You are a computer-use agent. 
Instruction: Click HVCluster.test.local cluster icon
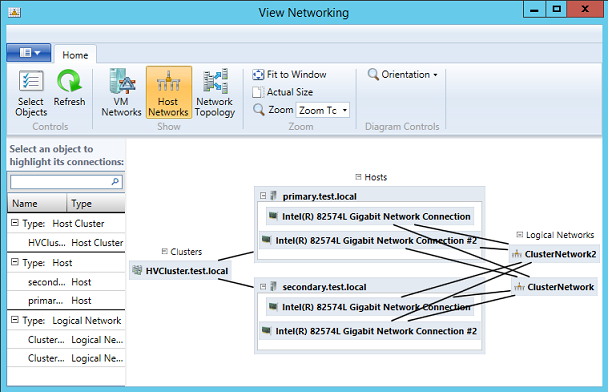tap(137, 270)
